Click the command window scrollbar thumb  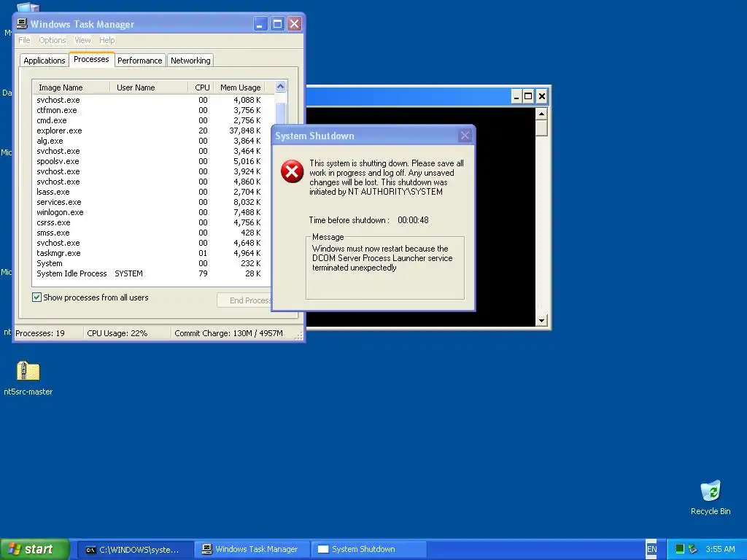[541, 128]
